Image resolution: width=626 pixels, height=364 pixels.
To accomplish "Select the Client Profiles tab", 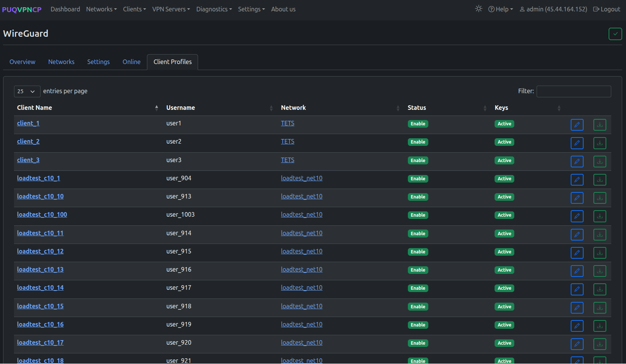I will (173, 62).
